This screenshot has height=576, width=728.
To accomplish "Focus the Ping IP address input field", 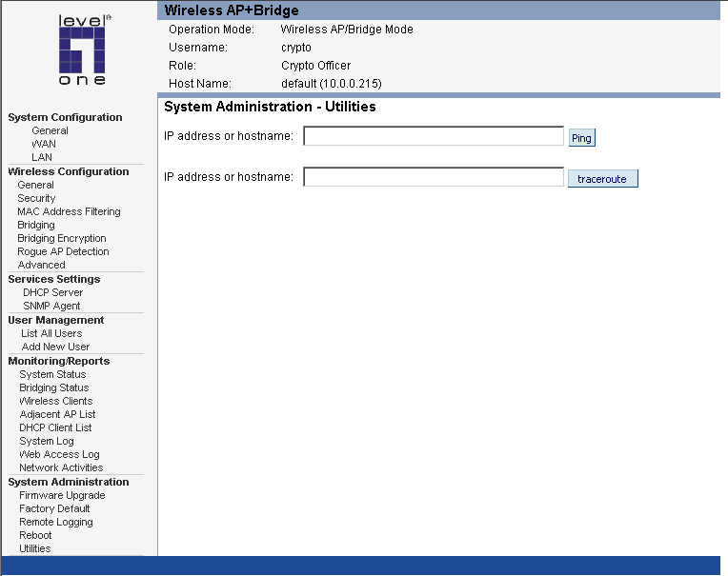I will (x=434, y=136).
